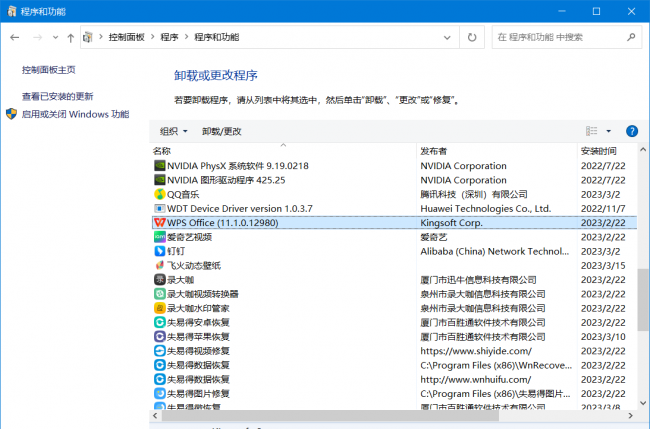Click the 2022/11/7 install date cell
This screenshot has height=429, width=650.
coord(603,208)
